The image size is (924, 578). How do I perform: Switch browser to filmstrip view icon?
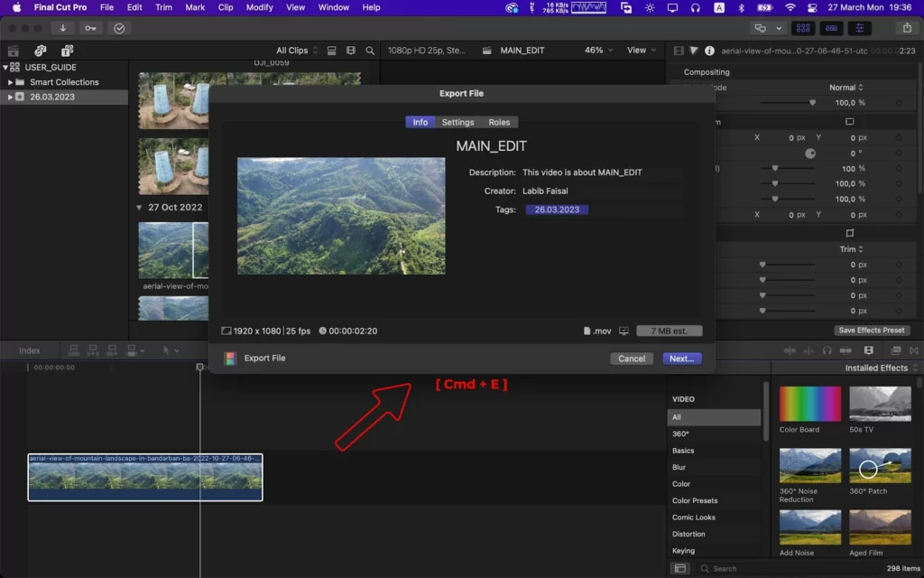pos(351,51)
